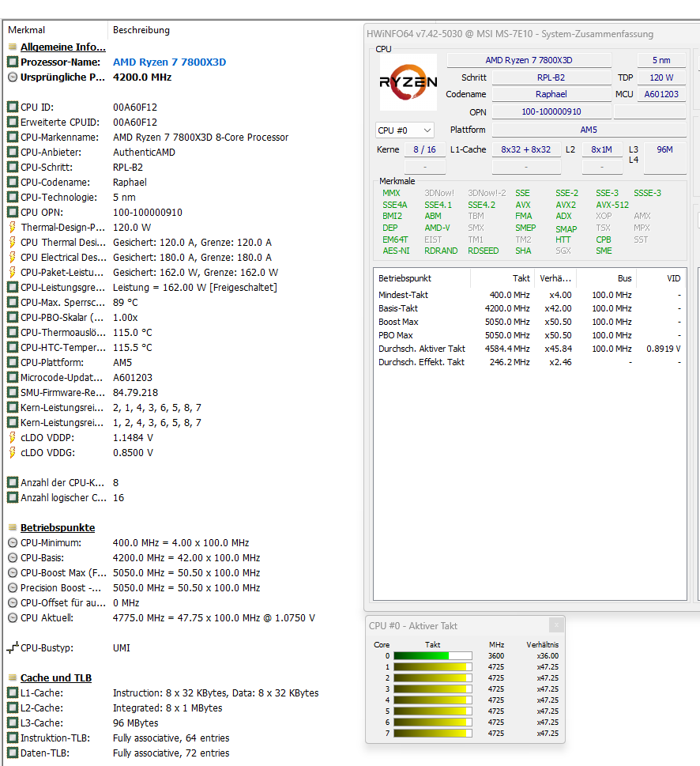Click the chip icon beside Microcode-Updat...

point(13,378)
